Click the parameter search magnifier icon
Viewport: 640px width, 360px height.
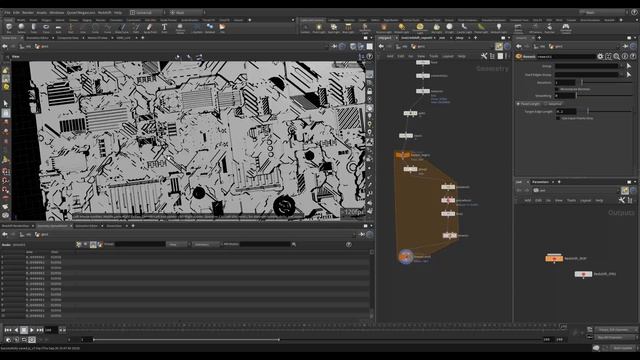tap(617, 57)
